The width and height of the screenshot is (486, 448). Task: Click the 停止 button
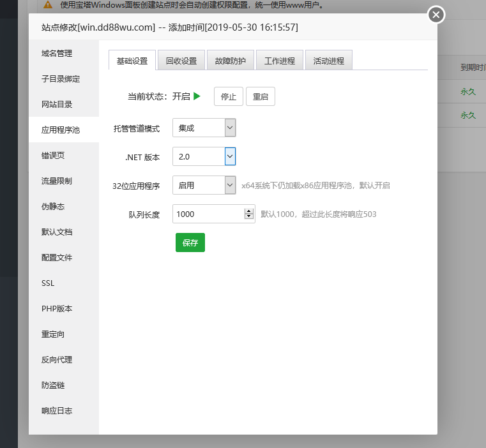coord(229,96)
